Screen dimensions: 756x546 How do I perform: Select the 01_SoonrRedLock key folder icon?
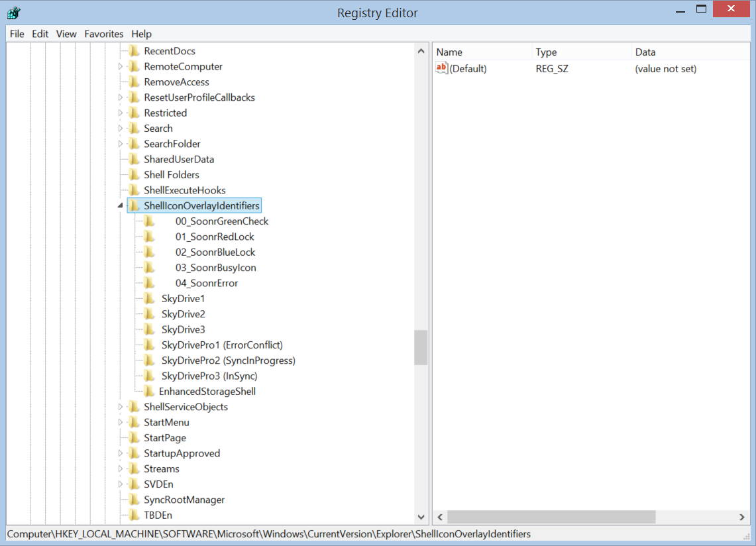pos(150,237)
